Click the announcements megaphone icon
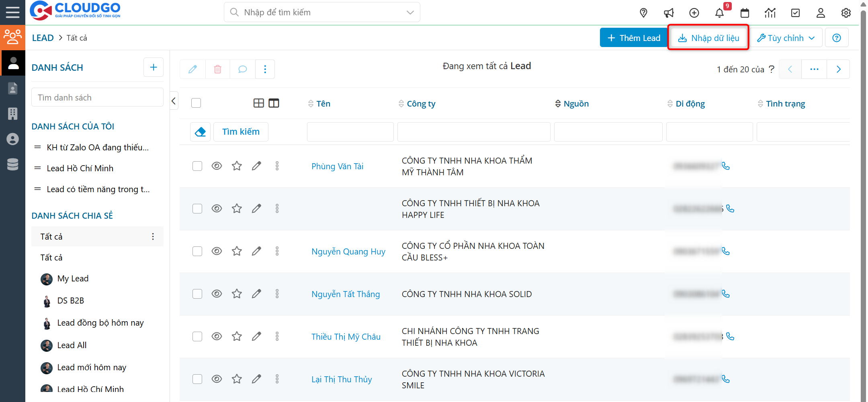 tap(669, 13)
